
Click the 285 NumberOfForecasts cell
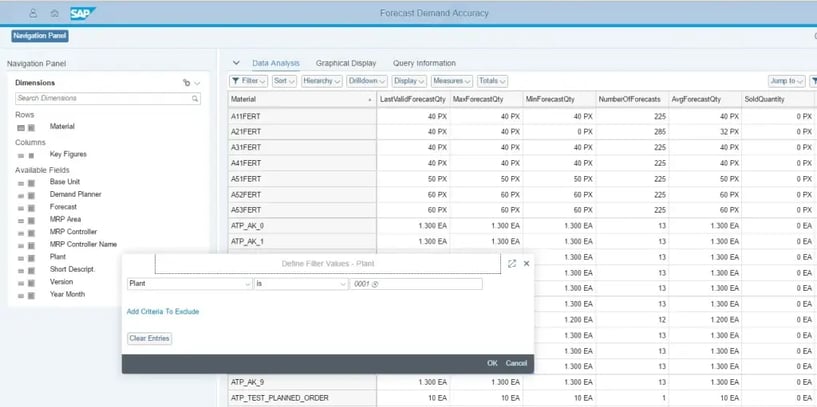pos(632,132)
